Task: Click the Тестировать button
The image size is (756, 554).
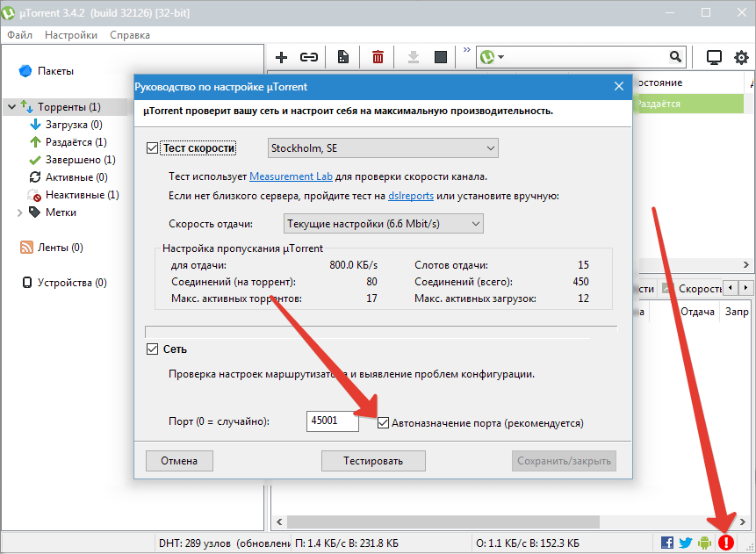Action: pos(373,461)
